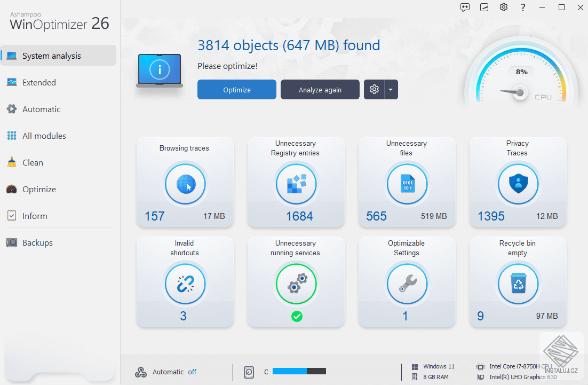Screen dimensions: 588x385
Task: Click the 1395 privacy traces count
Action: [491, 216]
